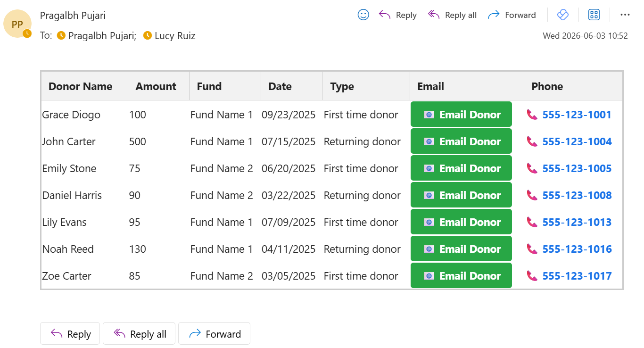Click the Forward button below the message

(214, 334)
